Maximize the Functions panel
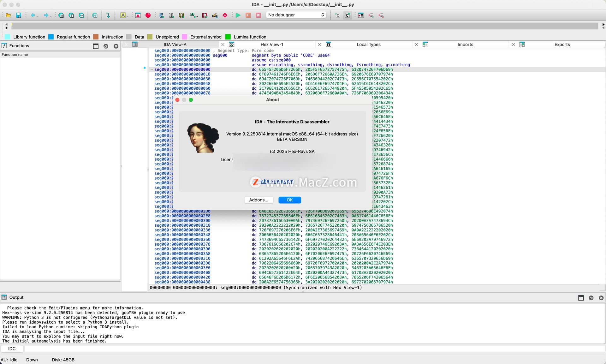Screen dimensions: 606x364 tap(96, 46)
